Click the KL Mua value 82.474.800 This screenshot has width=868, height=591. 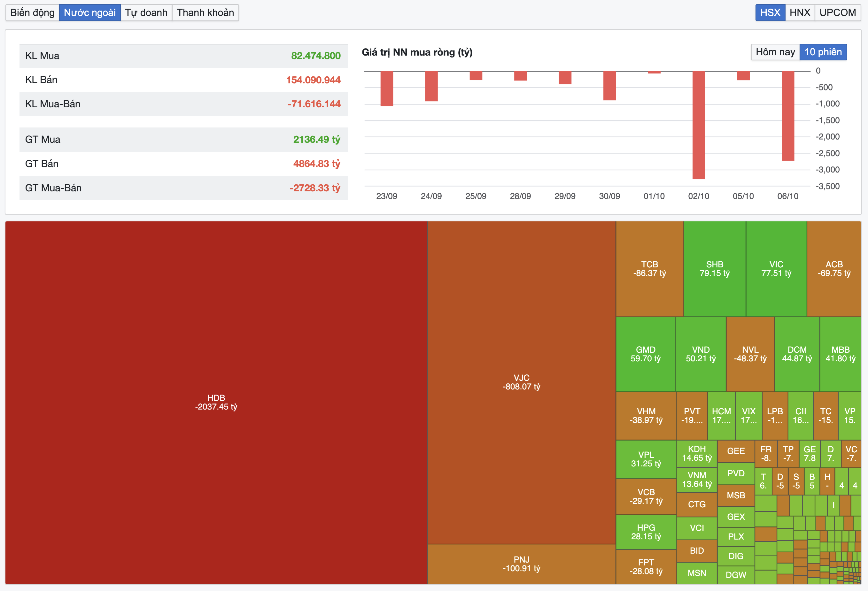[316, 56]
